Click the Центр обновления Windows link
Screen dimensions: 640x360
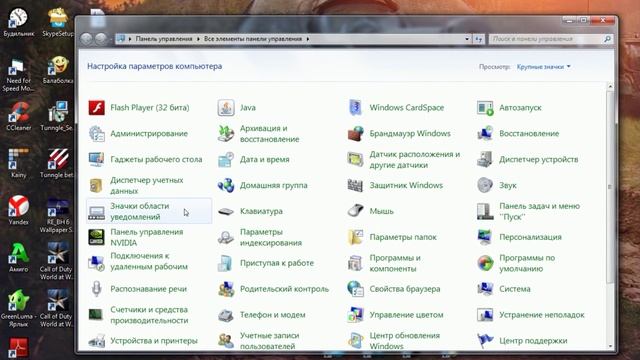tap(405, 341)
